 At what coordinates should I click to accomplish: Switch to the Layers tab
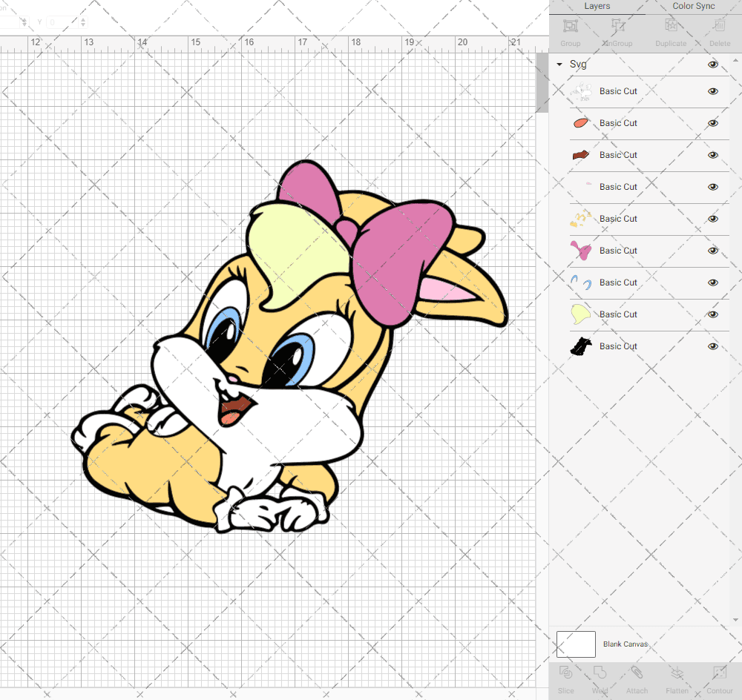click(597, 6)
